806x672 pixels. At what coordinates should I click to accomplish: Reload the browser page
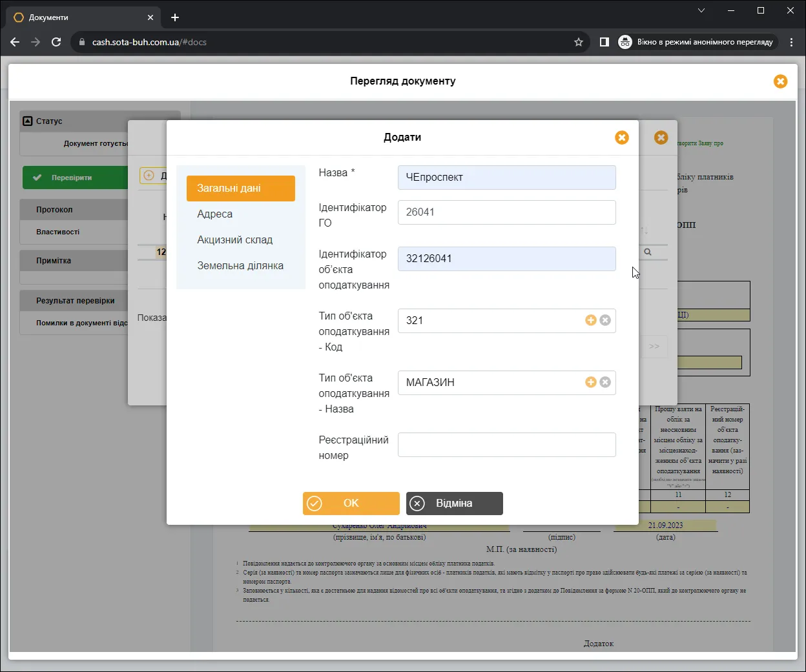pyautogui.click(x=56, y=42)
